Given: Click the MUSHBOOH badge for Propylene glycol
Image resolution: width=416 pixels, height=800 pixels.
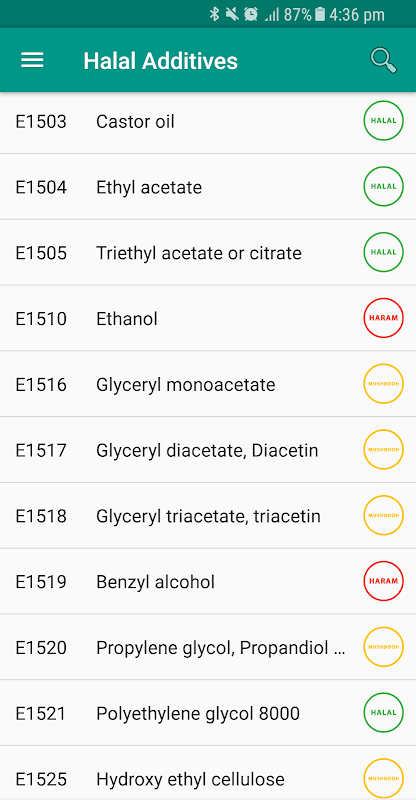Looking at the screenshot, I should pos(383,647).
